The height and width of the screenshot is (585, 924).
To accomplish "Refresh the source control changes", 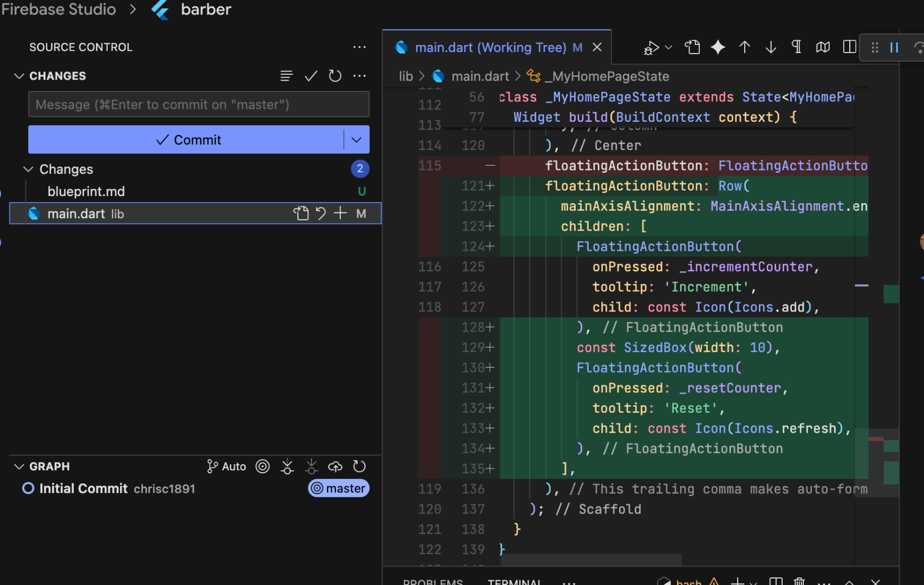I will 335,76.
